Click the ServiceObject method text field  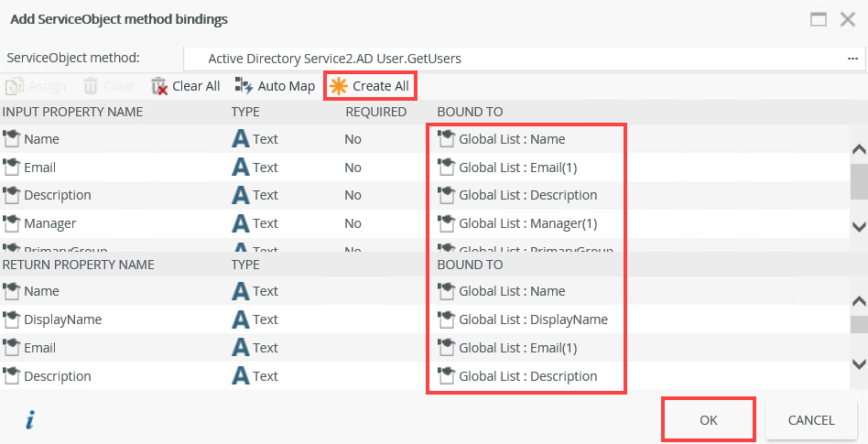click(513, 58)
